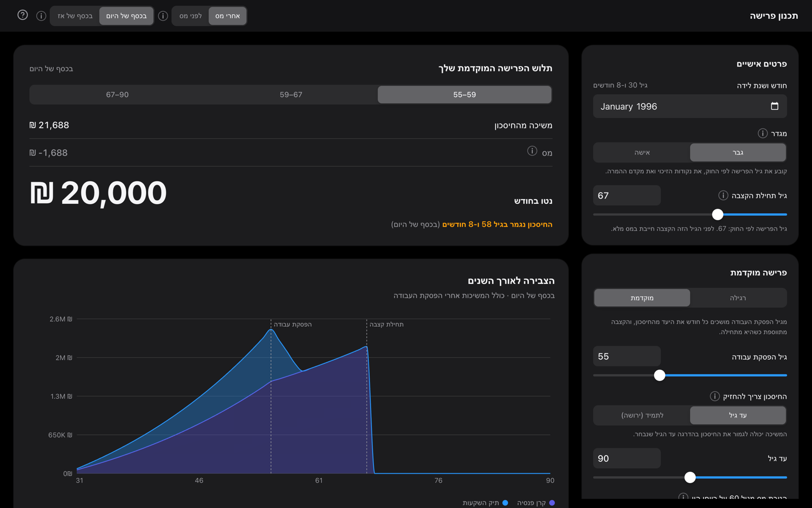Viewport: 812px width, 508px height.
Task: Click the הפסקת עבודה marker on the chart
Action: click(293, 324)
